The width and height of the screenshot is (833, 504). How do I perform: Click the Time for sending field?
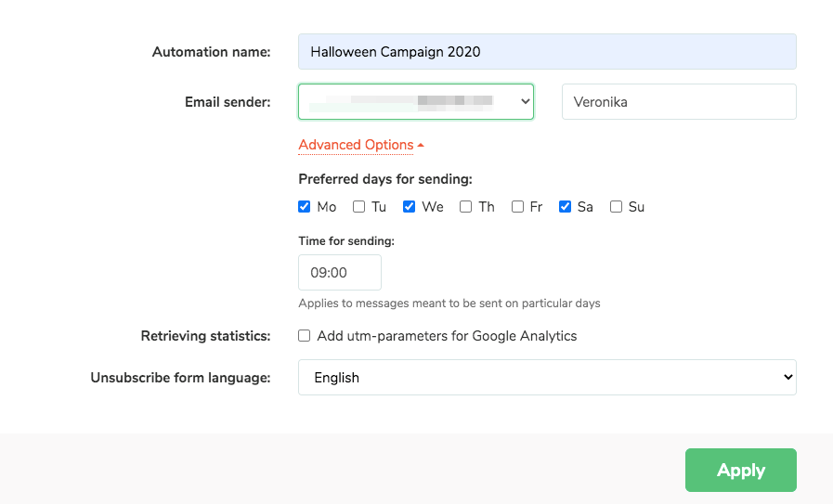[339, 273]
